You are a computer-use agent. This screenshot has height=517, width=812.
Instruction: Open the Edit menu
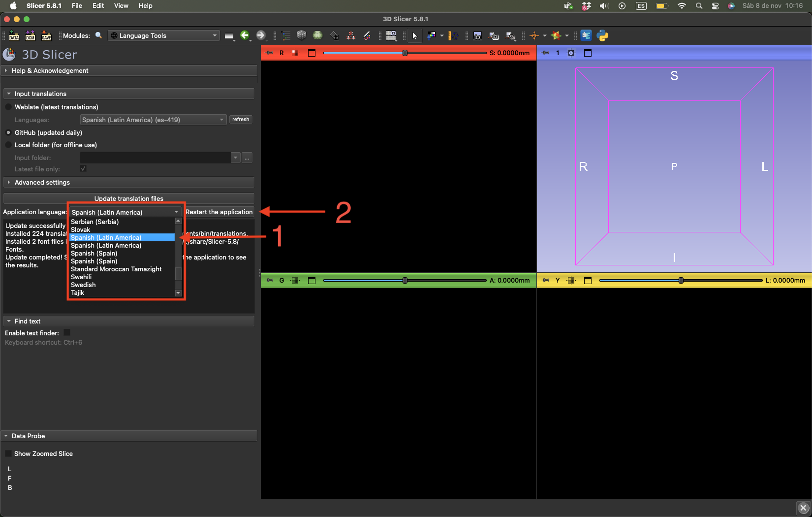pos(98,5)
